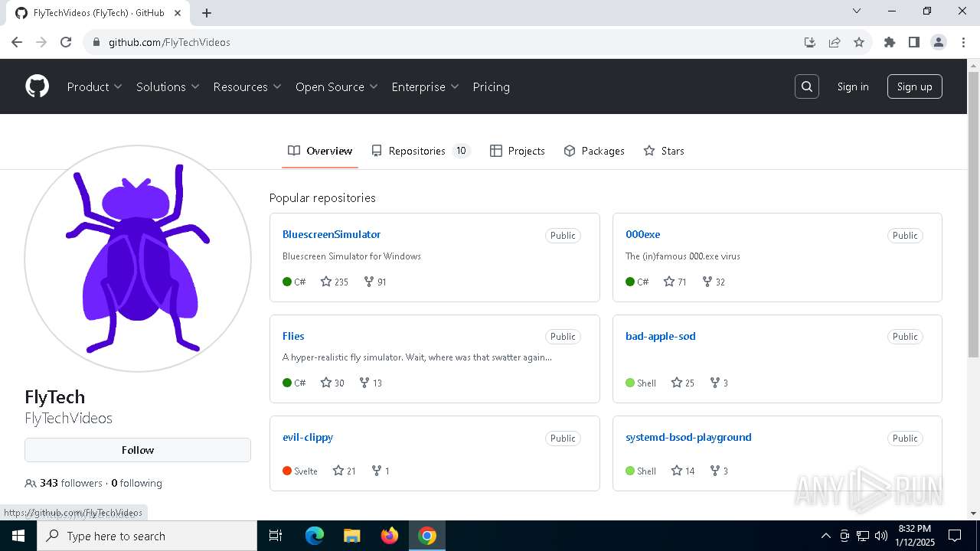
Task: Show hidden system tray icons
Action: (825, 536)
